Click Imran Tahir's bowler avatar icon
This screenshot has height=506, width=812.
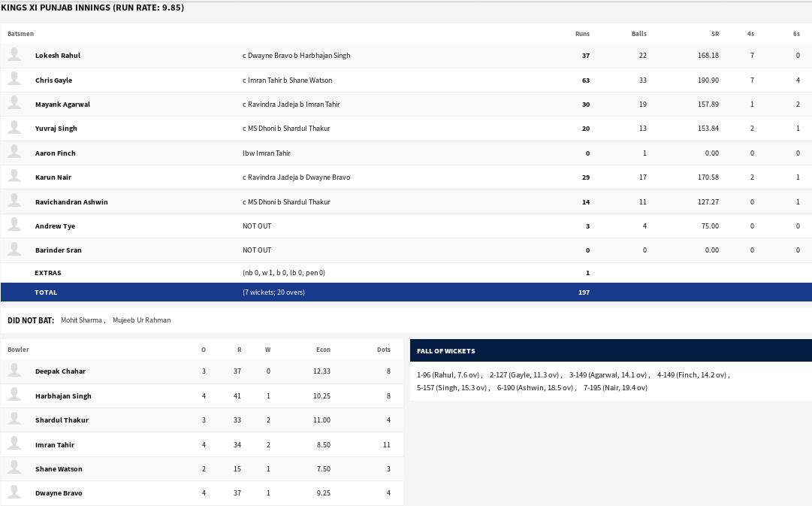(x=14, y=444)
